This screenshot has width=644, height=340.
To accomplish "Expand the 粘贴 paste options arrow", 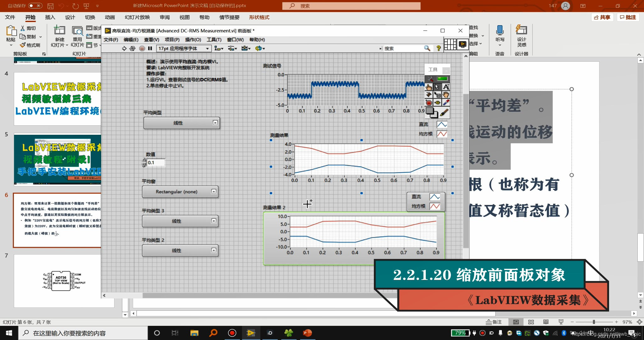I will (11, 45).
